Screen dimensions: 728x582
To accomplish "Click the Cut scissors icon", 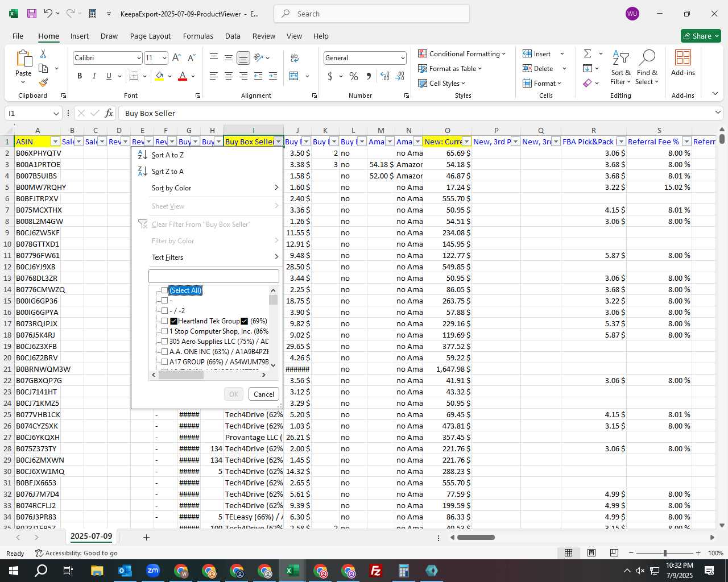I will tap(43, 54).
